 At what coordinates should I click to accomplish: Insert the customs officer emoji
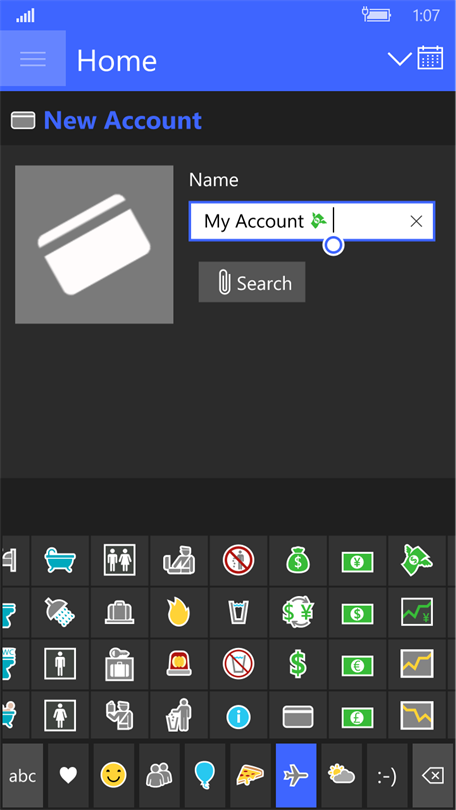(179, 560)
